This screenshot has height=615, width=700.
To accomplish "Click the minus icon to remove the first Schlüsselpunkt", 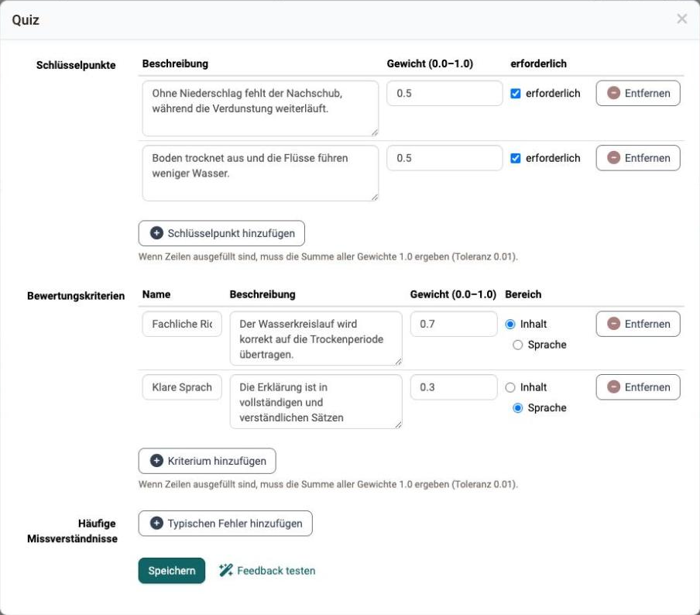I will point(614,93).
